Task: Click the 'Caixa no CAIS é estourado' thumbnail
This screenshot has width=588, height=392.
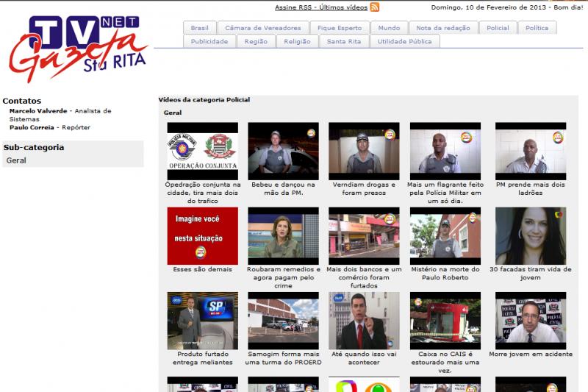Action: point(445,320)
